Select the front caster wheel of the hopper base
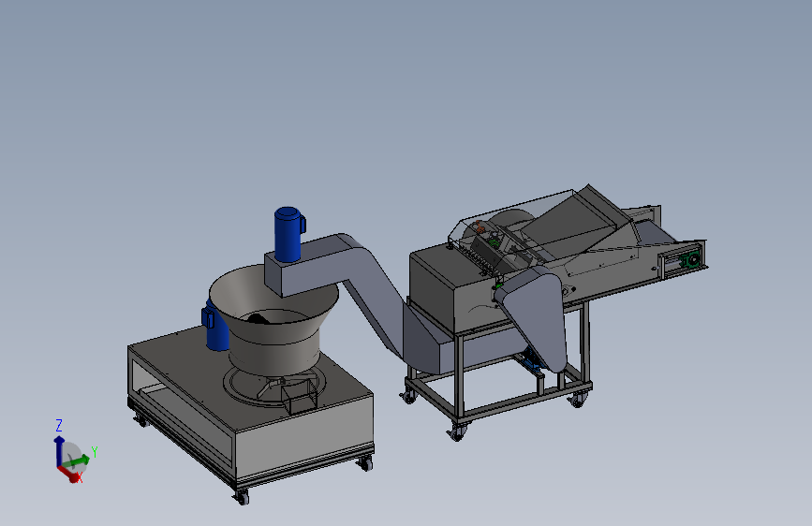812x526 pixels. click(x=242, y=498)
